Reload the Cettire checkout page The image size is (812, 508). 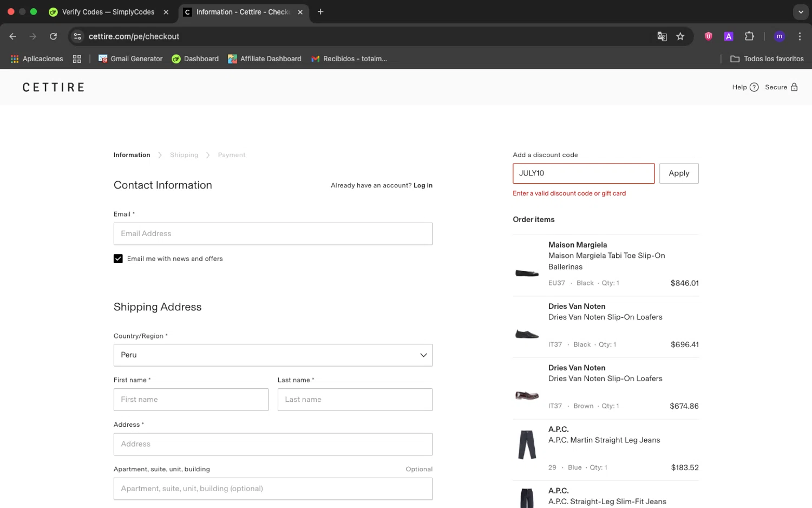point(53,36)
